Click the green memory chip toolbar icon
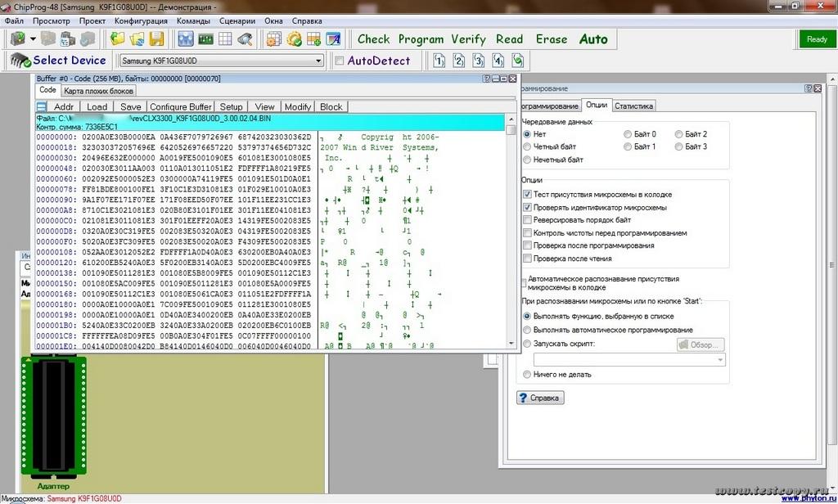The image size is (838, 504). pos(205,39)
